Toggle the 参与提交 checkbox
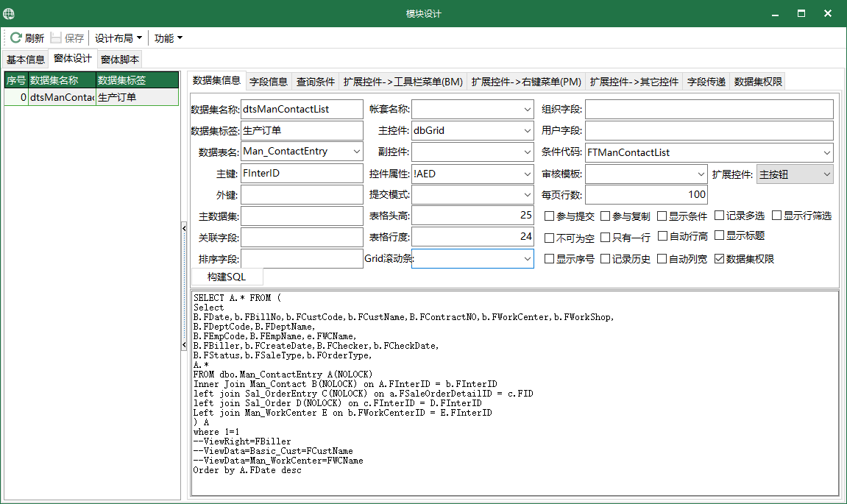 point(550,216)
